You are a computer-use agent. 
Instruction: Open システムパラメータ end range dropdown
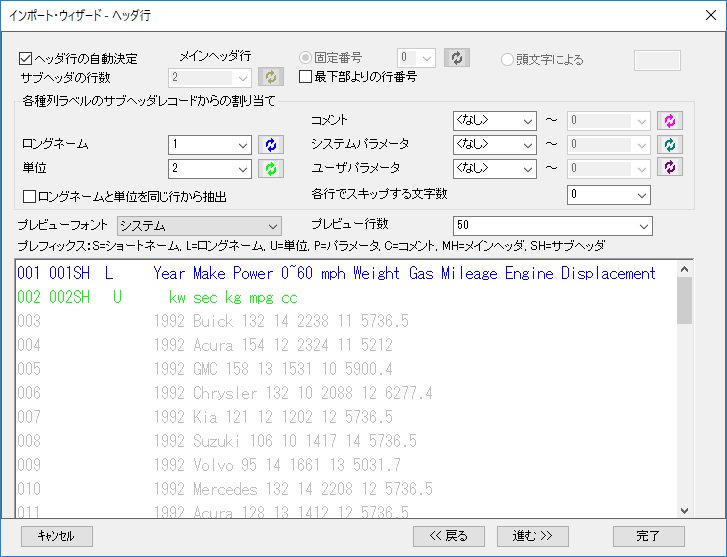[609, 145]
